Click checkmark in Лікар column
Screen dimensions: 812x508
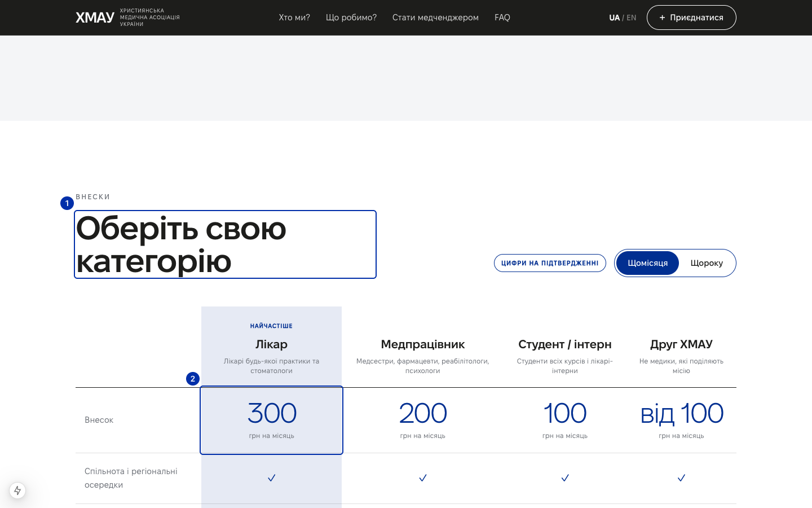[271, 478]
